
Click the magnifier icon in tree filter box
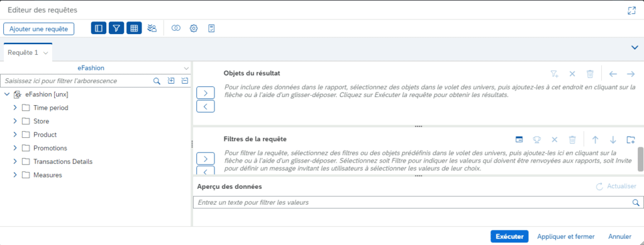157,81
